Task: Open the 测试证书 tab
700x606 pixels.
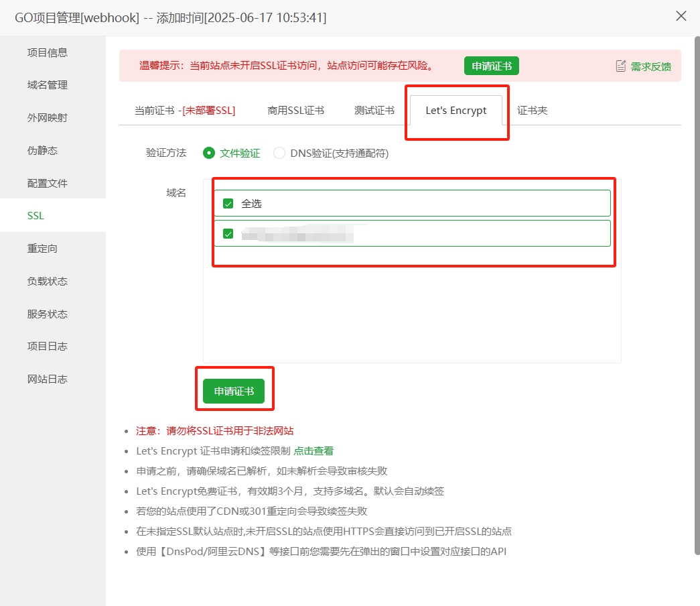Action: click(374, 111)
